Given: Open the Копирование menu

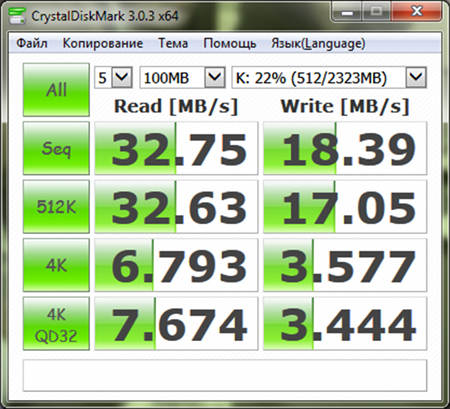Looking at the screenshot, I should (x=103, y=43).
